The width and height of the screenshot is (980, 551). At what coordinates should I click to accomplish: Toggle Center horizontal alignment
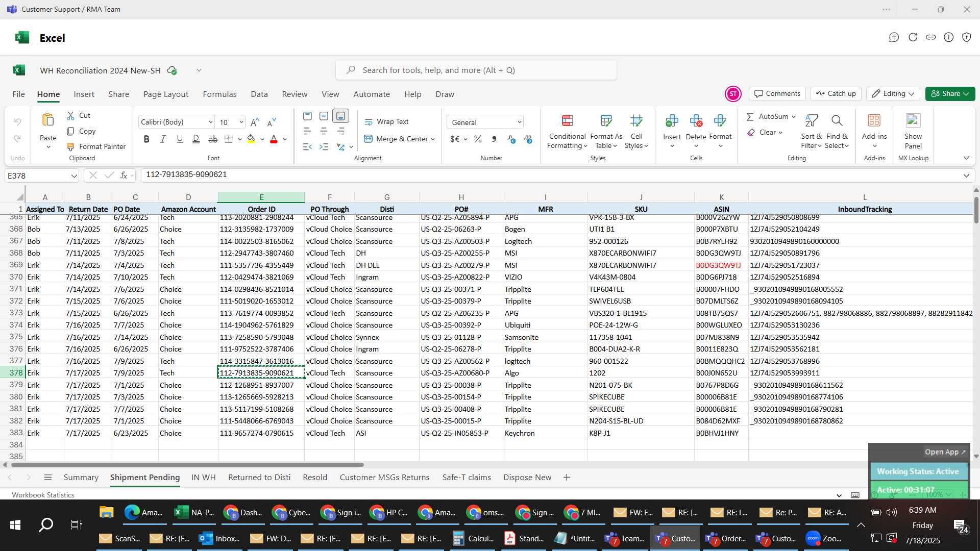coord(324,132)
